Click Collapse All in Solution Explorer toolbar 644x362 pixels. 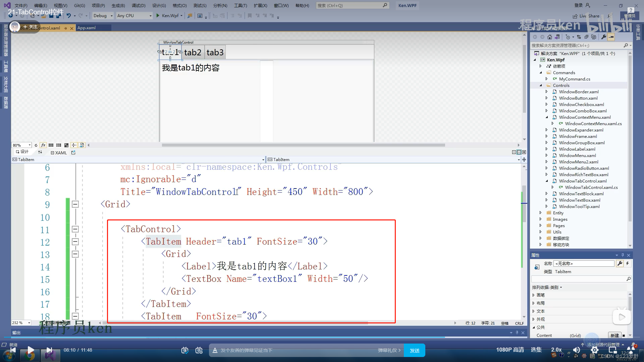[x=586, y=37]
